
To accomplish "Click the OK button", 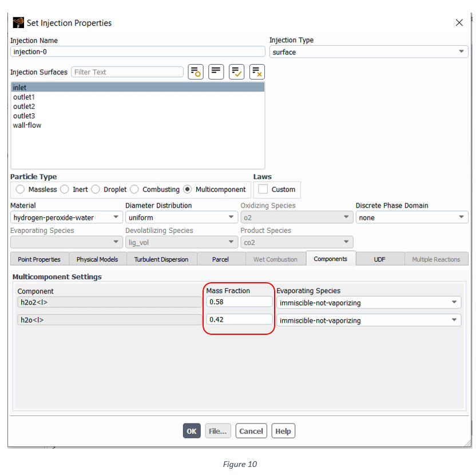I will 192,431.
